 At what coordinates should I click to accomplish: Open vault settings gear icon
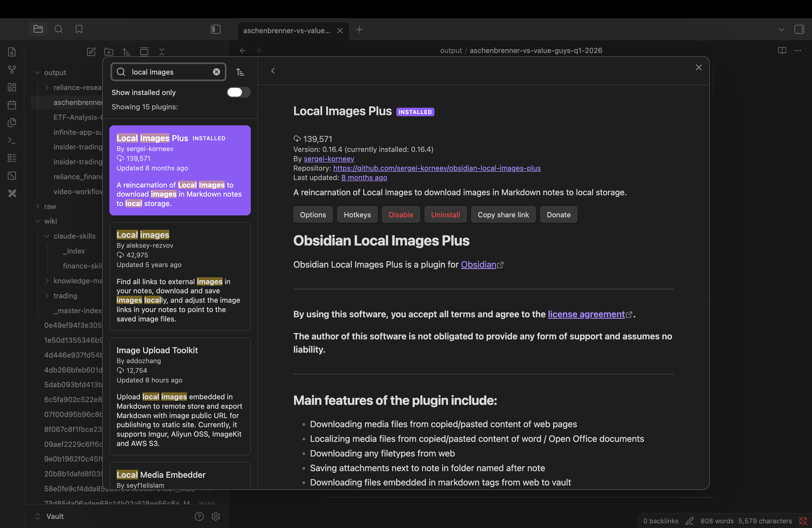point(216,516)
